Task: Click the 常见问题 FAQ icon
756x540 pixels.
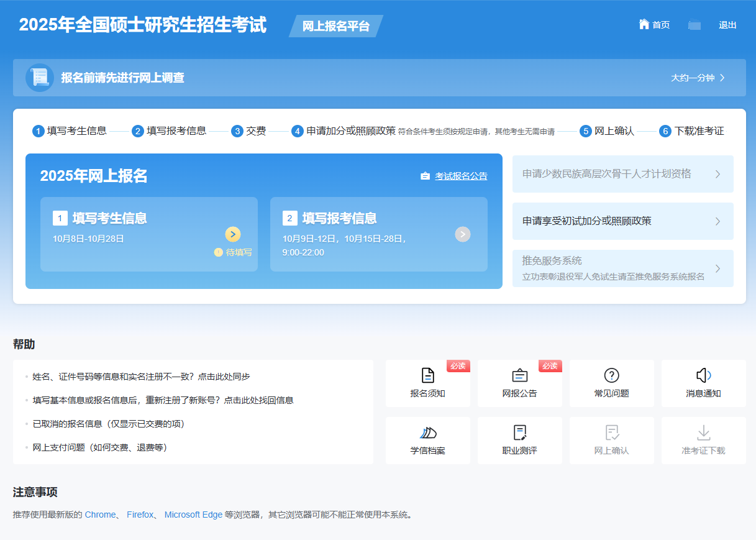Action: 611,383
